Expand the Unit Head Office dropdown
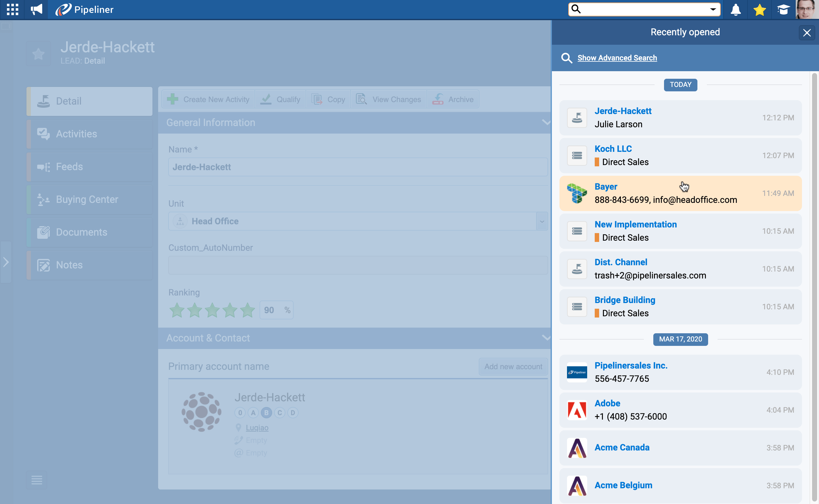 [x=542, y=221]
